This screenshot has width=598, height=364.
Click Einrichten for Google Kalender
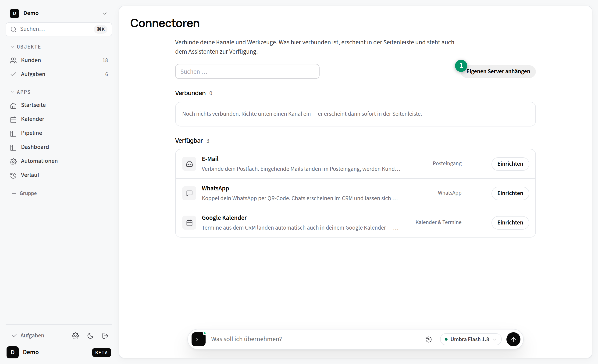click(x=510, y=223)
